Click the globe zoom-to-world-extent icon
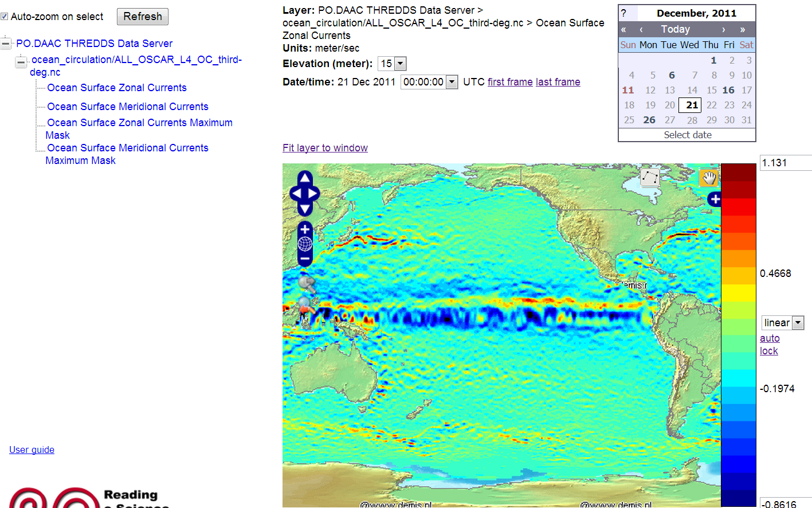Screen dimensions: 812x508 point(305,244)
